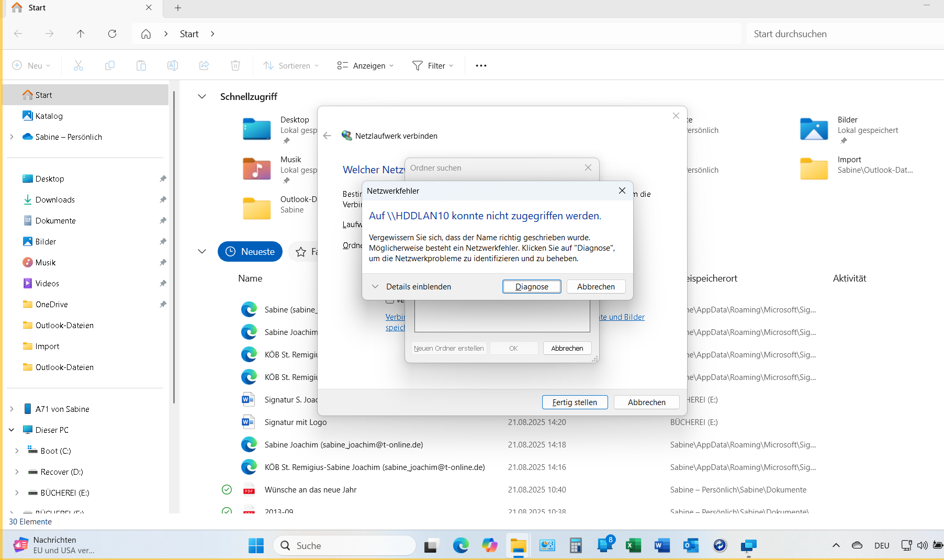The width and height of the screenshot is (944, 560).
Task: Open the Filter menu
Action: tap(433, 65)
